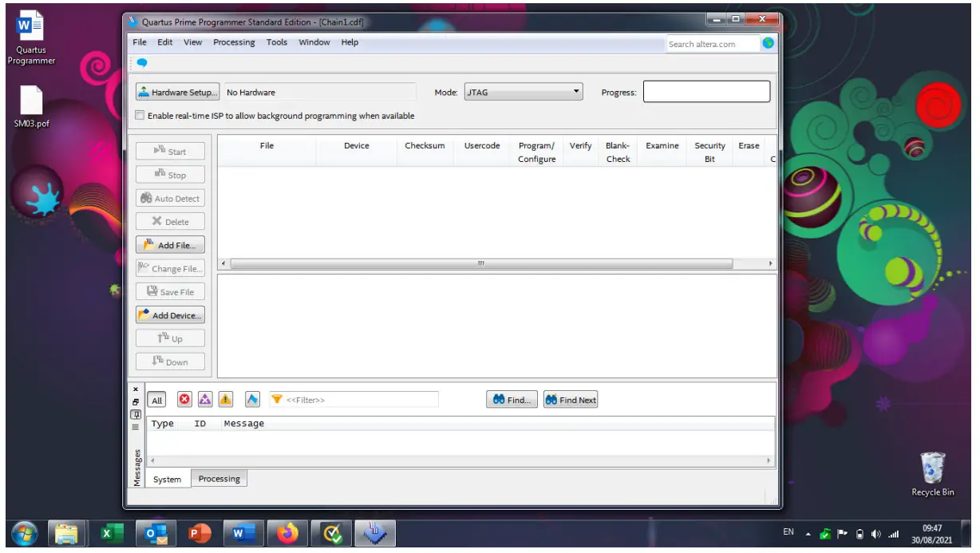Image resolution: width=980 pixels, height=553 pixels.
Task: Open the Window menu
Action: tap(314, 42)
